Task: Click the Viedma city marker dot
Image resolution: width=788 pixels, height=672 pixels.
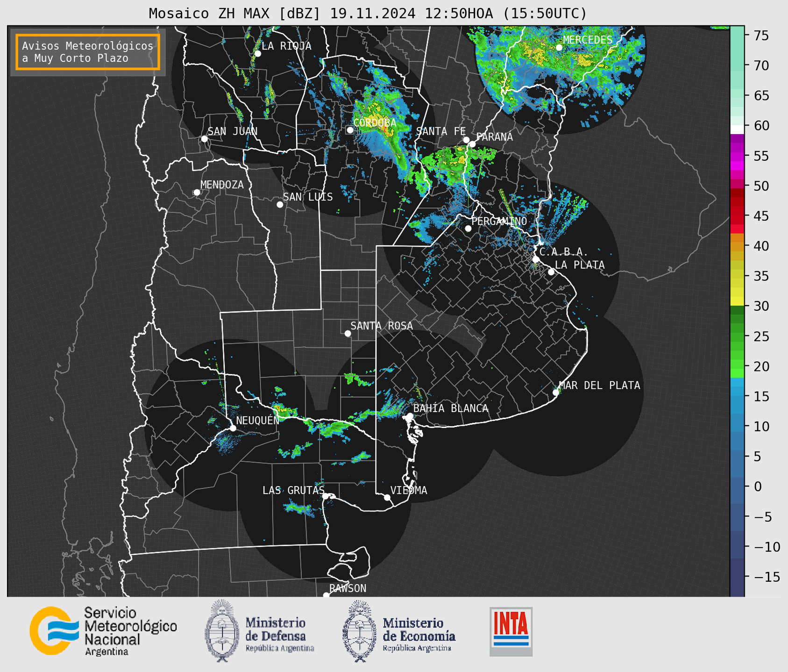Action: [x=387, y=497]
